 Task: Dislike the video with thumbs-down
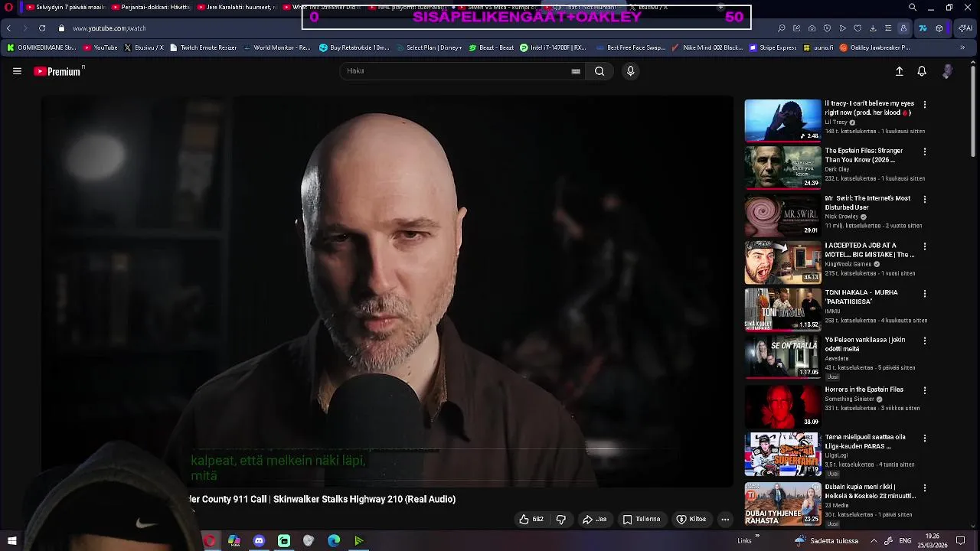[561, 519]
